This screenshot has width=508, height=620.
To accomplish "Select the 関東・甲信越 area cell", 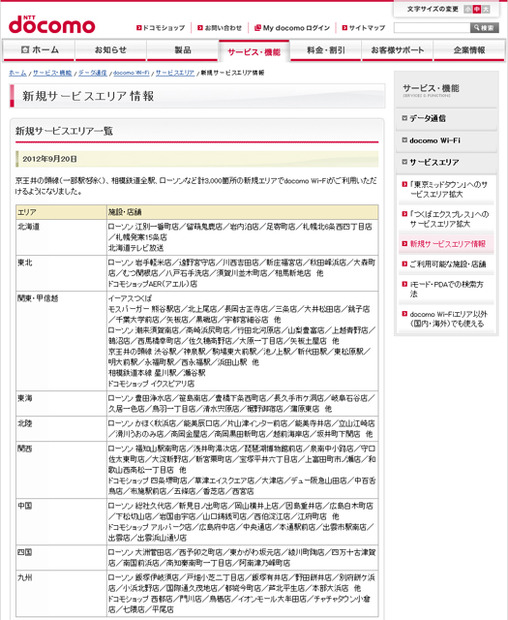I will [61, 341].
